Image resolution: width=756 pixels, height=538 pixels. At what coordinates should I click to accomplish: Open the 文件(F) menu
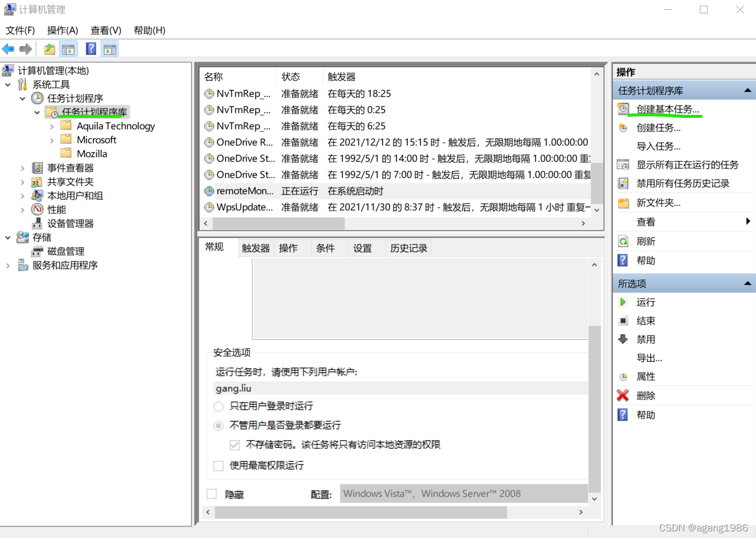[20, 30]
